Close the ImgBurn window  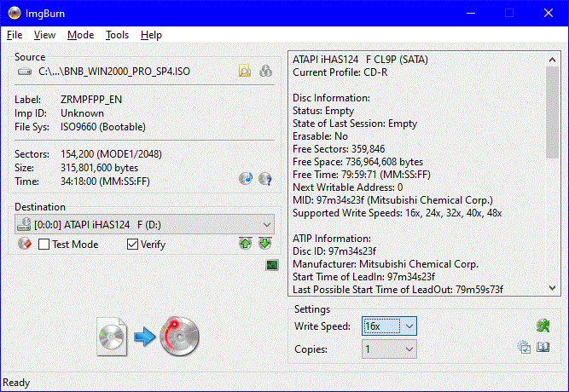pyautogui.click(x=549, y=13)
